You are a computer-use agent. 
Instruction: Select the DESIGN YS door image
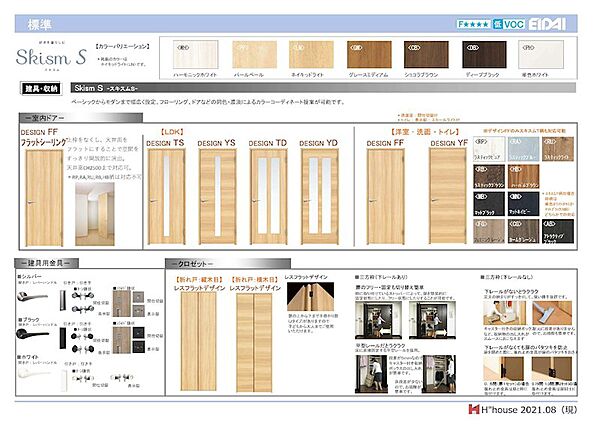coord(217,196)
